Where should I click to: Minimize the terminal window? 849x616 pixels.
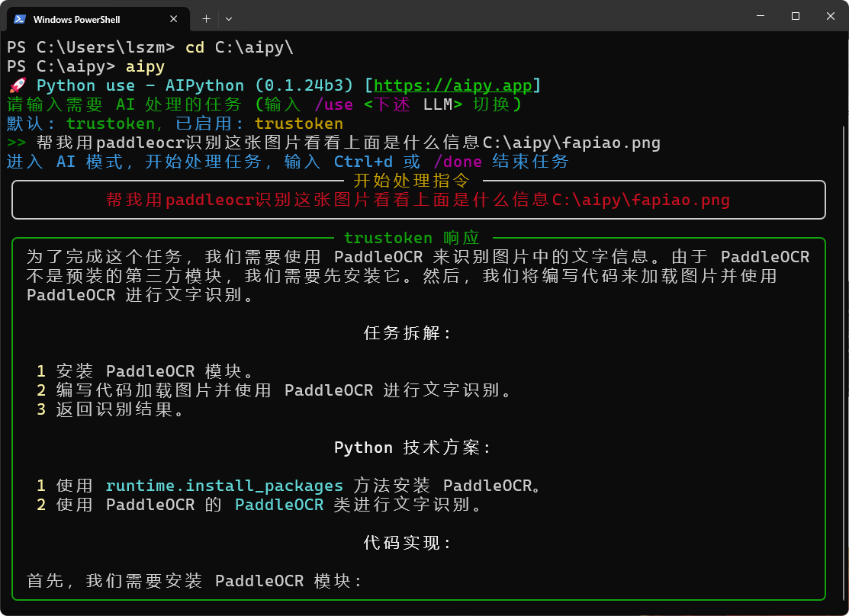[x=761, y=16]
